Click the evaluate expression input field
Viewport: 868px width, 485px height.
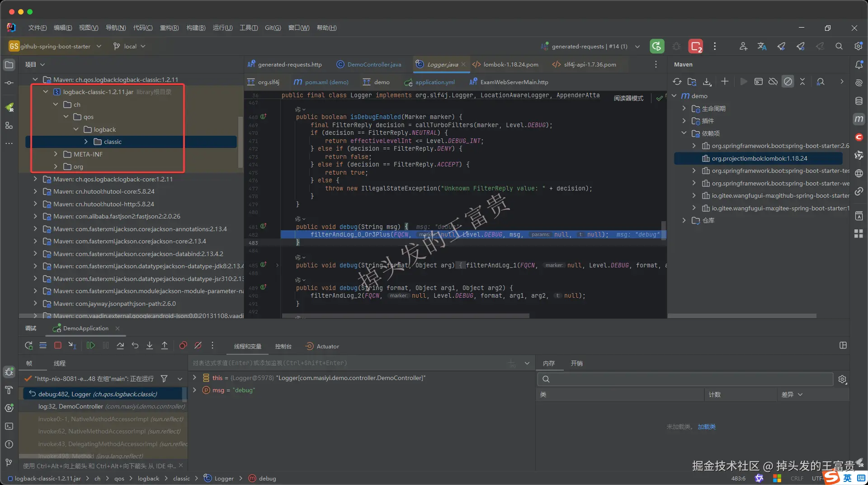coord(348,363)
